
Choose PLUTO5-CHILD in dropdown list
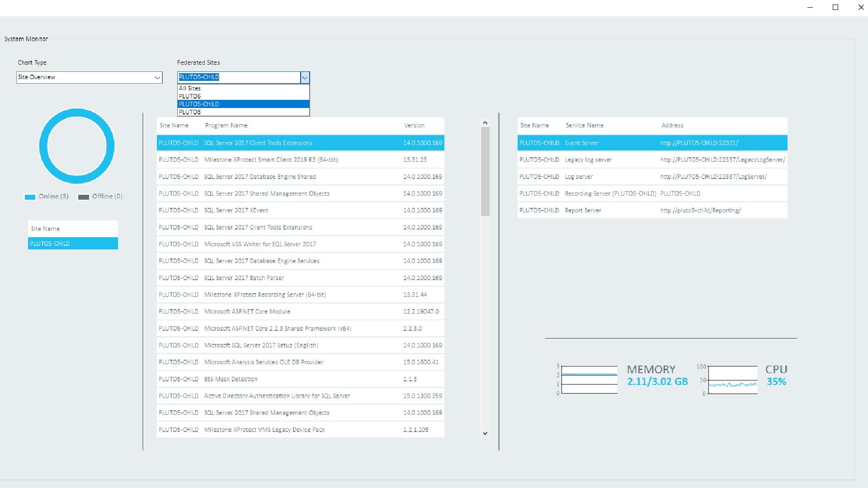pyautogui.click(x=243, y=104)
